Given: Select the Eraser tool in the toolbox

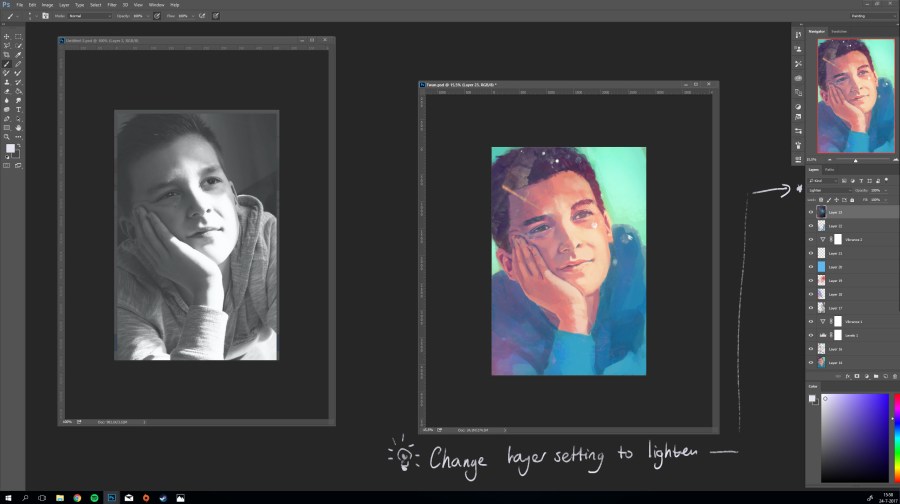Looking at the screenshot, I should coord(7,91).
